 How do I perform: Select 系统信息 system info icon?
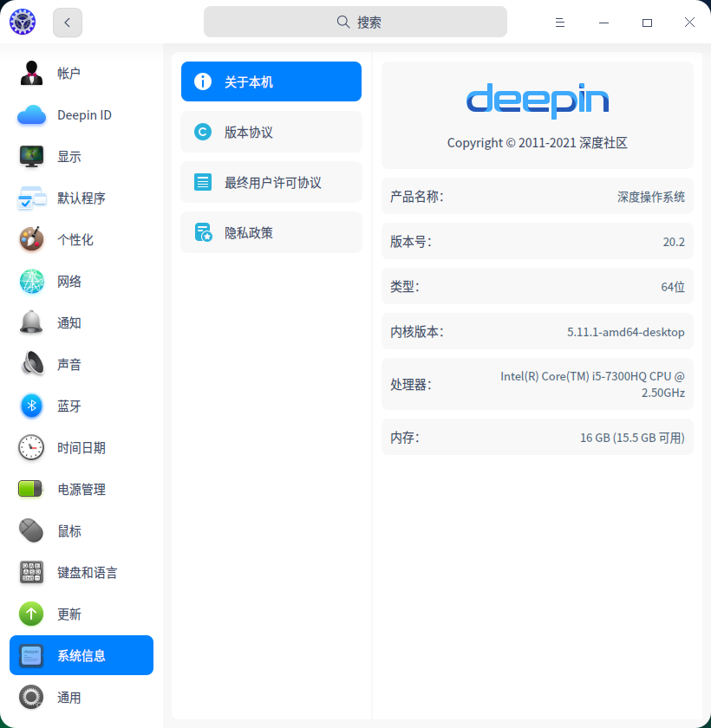click(31, 655)
